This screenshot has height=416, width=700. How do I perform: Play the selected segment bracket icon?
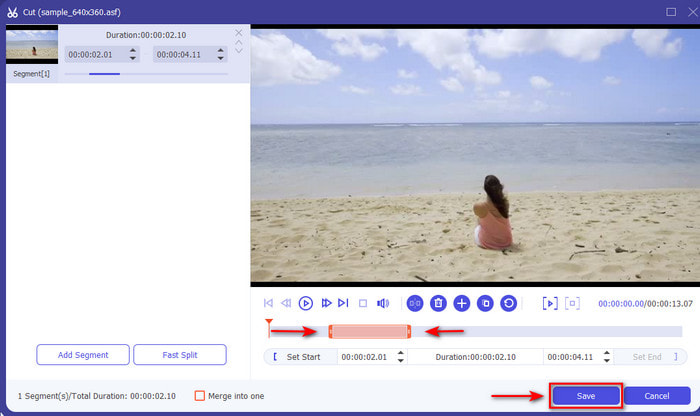coord(550,304)
